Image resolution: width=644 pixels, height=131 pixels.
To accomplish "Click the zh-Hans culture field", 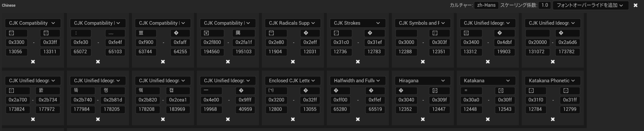I will pos(486,5).
